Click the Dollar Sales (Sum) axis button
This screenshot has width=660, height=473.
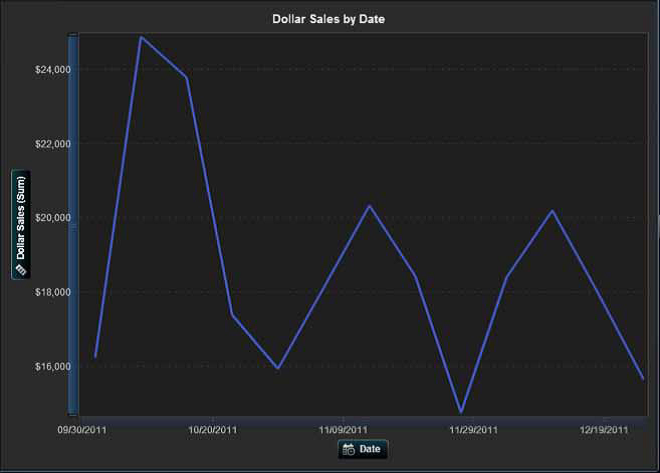(21, 224)
